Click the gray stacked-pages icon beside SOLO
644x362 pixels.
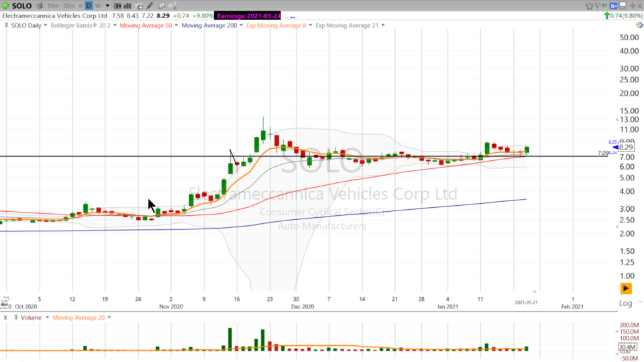point(40,6)
